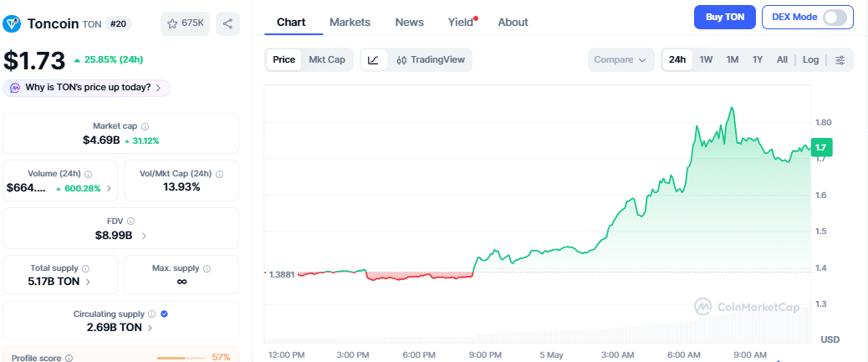
Task: Add Toncoin to watchlist via star button
Action: coord(185,23)
